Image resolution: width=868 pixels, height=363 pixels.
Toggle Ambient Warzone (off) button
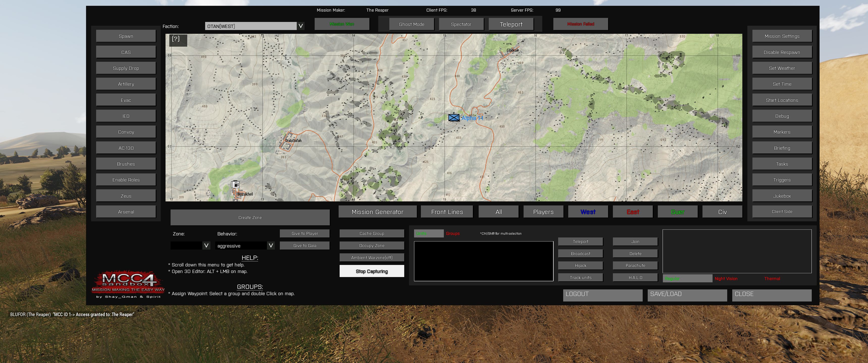(x=372, y=258)
